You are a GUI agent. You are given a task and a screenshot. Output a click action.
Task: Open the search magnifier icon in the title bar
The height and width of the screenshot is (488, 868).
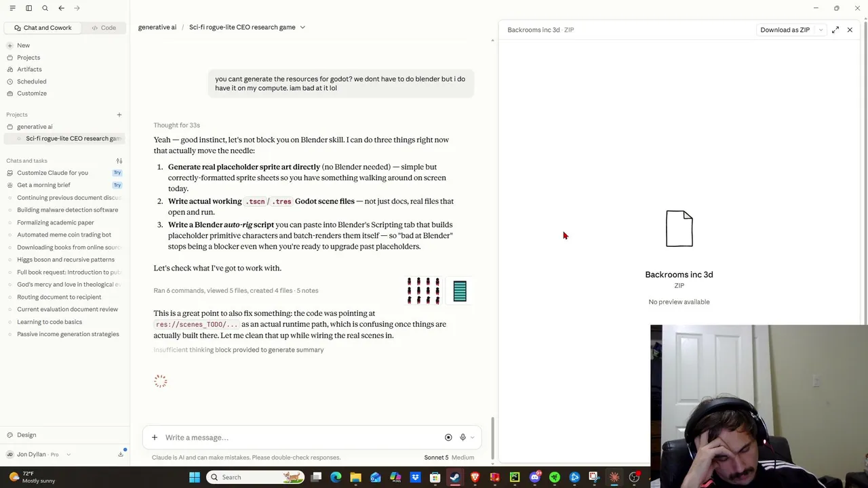[x=45, y=8]
